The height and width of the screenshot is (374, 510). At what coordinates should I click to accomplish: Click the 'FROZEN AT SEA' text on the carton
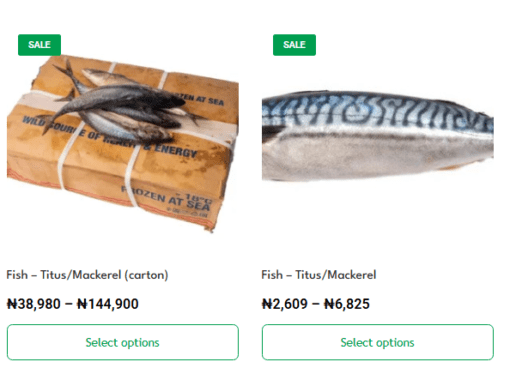click(167, 199)
